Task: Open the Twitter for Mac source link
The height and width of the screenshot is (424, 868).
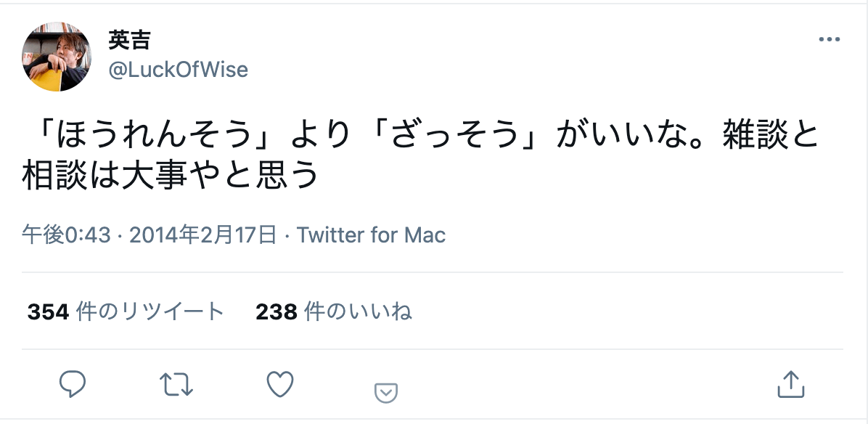Action: tap(372, 235)
